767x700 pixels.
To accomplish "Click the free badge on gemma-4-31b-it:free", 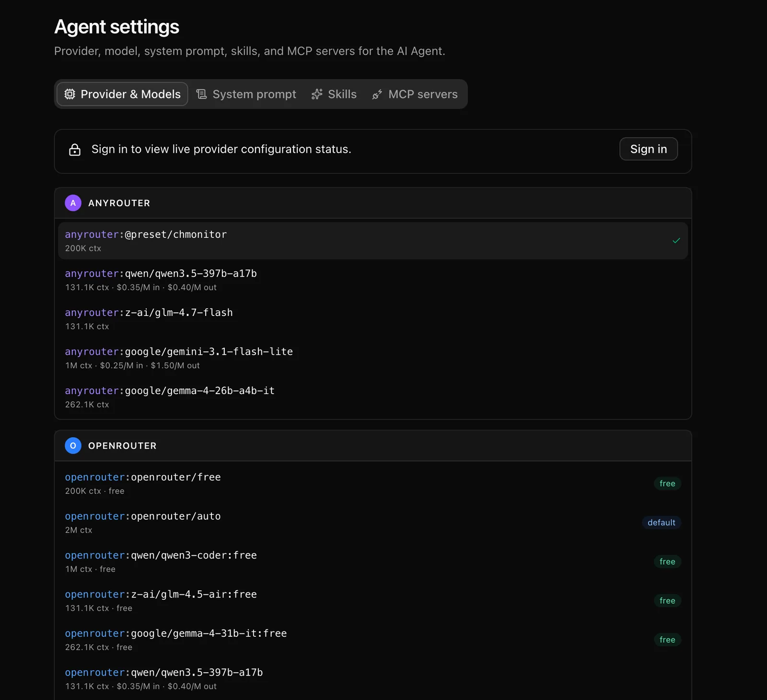I will pyautogui.click(x=667, y=640).
